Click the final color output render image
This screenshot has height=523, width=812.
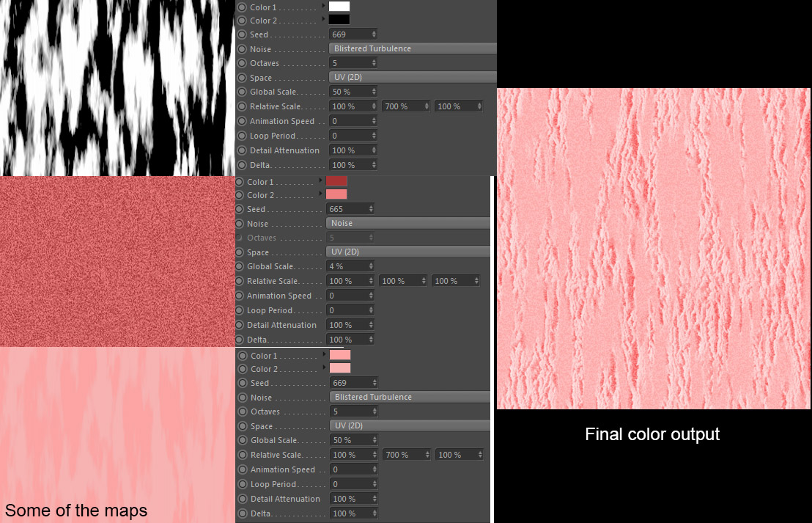[x=653, y=248]
